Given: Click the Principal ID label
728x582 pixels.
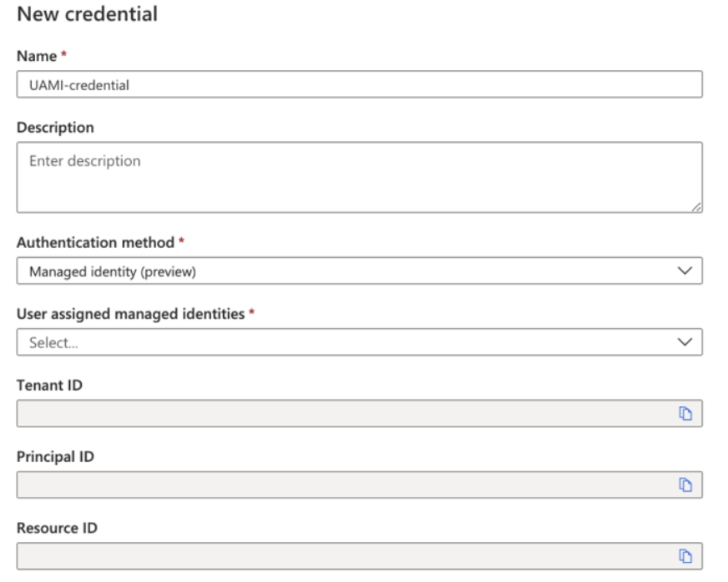Looking at the screenshot, I should (55, 457).
